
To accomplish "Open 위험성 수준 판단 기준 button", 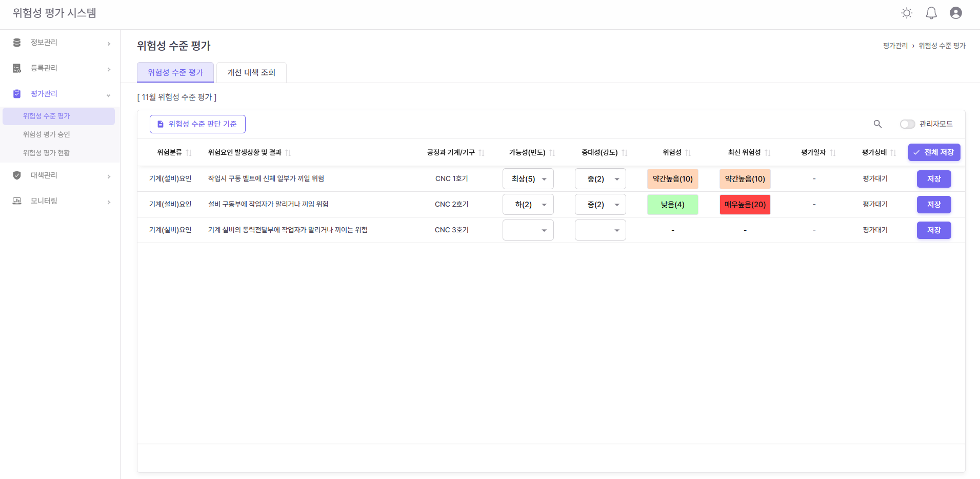I will [x=197, y=124].
